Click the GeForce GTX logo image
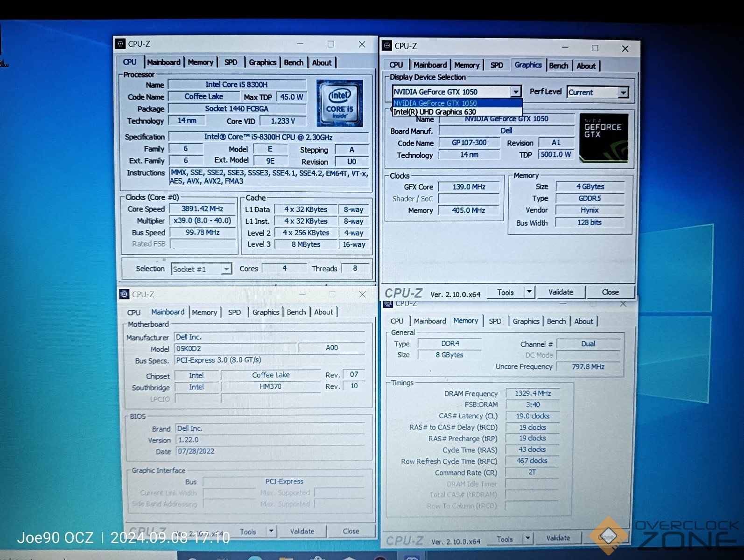 [x=604, y=138]
